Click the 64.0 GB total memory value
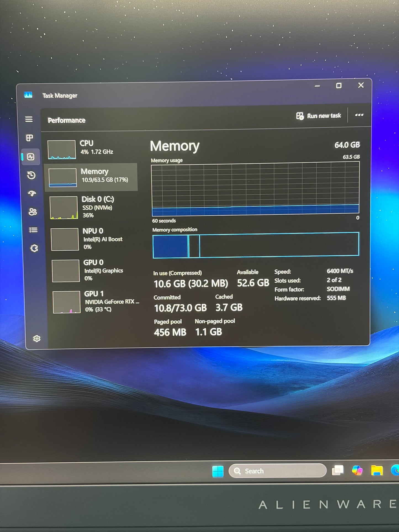The height and width of the screenshot is (532, 399). tap(347, 145)
